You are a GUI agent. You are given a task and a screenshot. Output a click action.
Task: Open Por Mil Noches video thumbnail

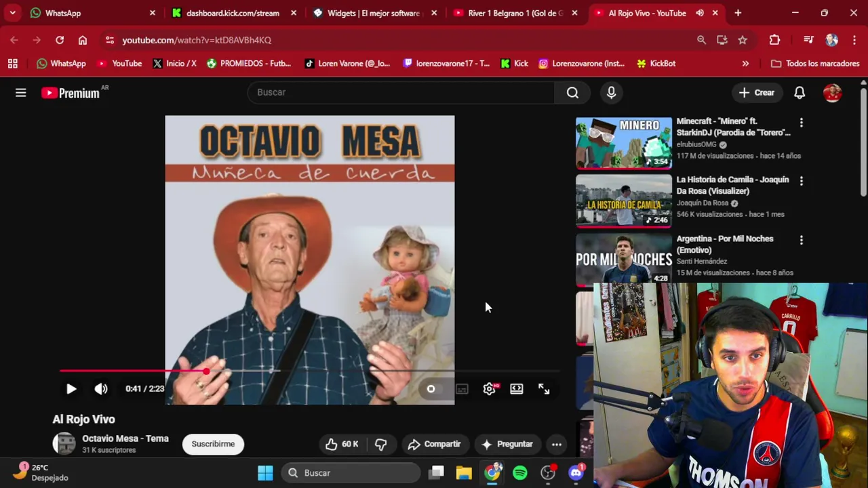(x=624, y=260)
